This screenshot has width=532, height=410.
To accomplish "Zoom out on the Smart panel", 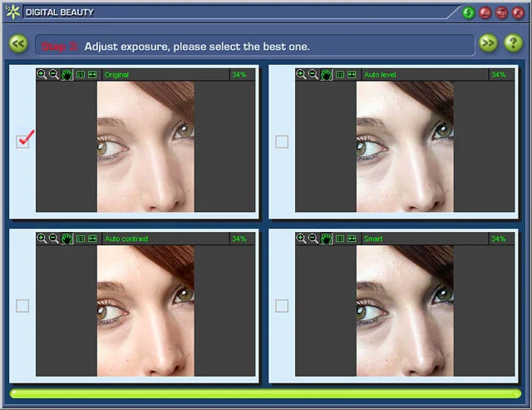I will (313, 239).
